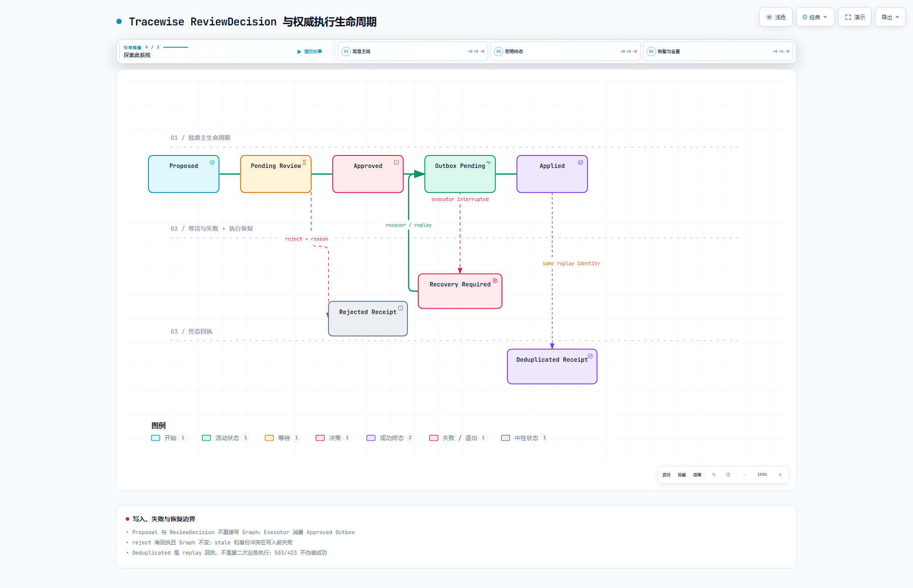Screen dimensions: 913x588
Task: Select the Proposed state node
Action: [x=184, y=174]
